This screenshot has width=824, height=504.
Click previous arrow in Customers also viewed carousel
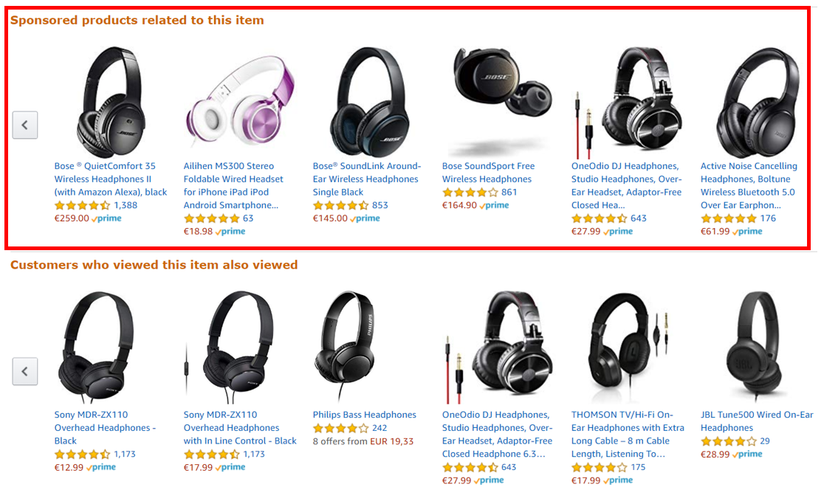[x=25, y=371]
